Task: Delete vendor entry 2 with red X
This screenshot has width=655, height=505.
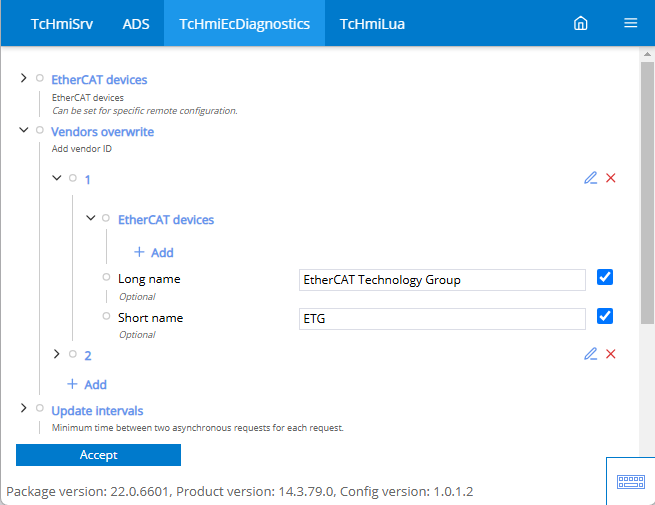Action: pos(611,354)
